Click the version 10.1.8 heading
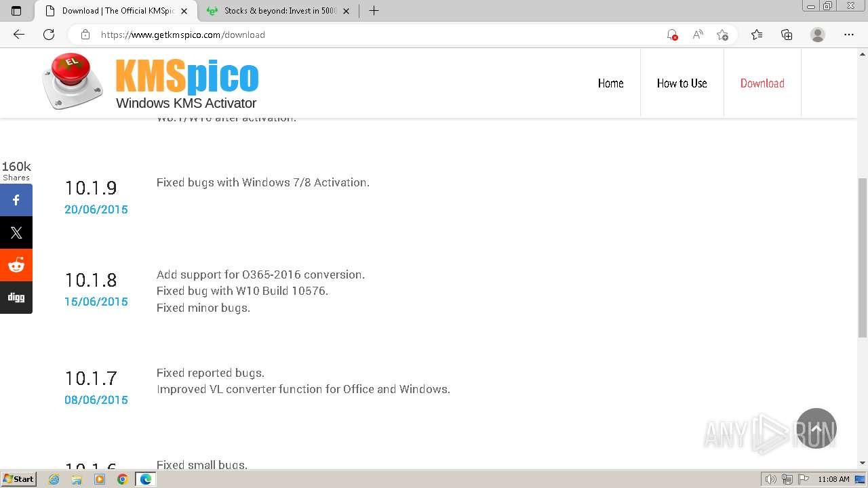868x488 pixels. (91, 280)
